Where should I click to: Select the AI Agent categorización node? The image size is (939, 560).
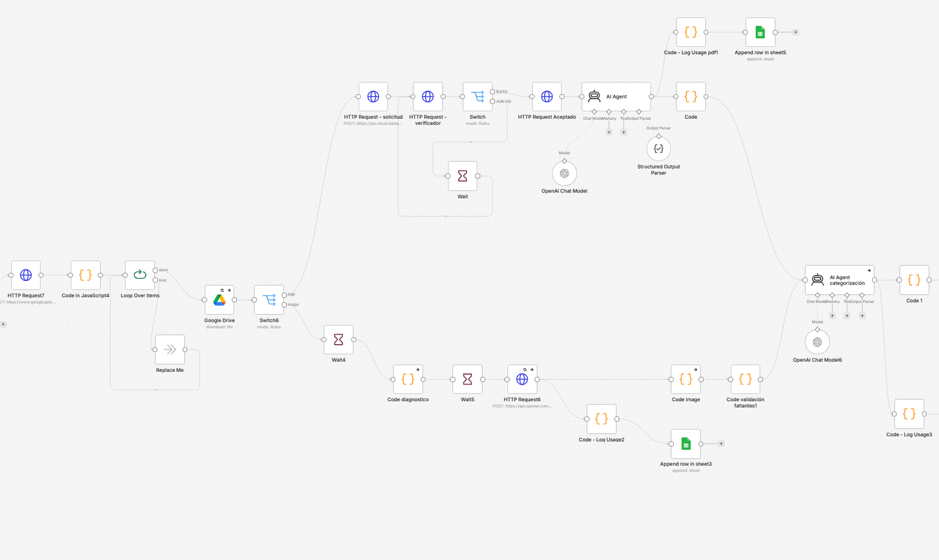tap(840, 280)
